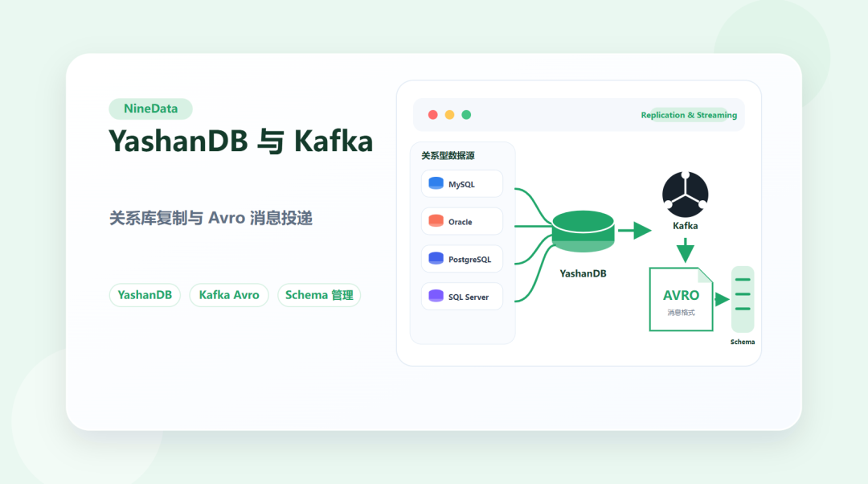The image size is (868, 484).
Task: Click the arrow from YashanDB to Kafka
Action: pos(635,231)
